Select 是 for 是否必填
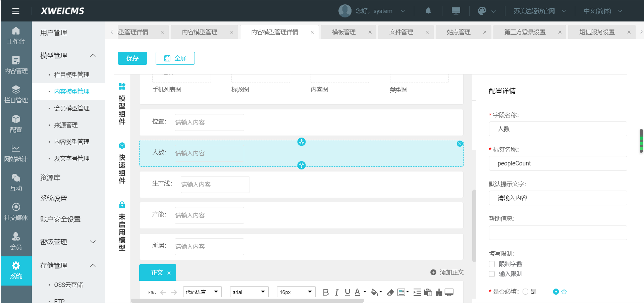Screen dimensions: 644x303 tap(526, 292)
